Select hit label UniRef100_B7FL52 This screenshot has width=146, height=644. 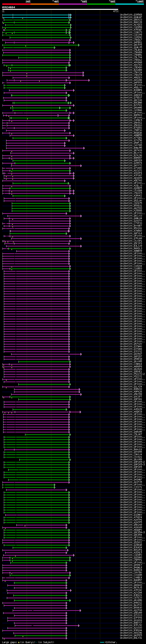point(131,625)
